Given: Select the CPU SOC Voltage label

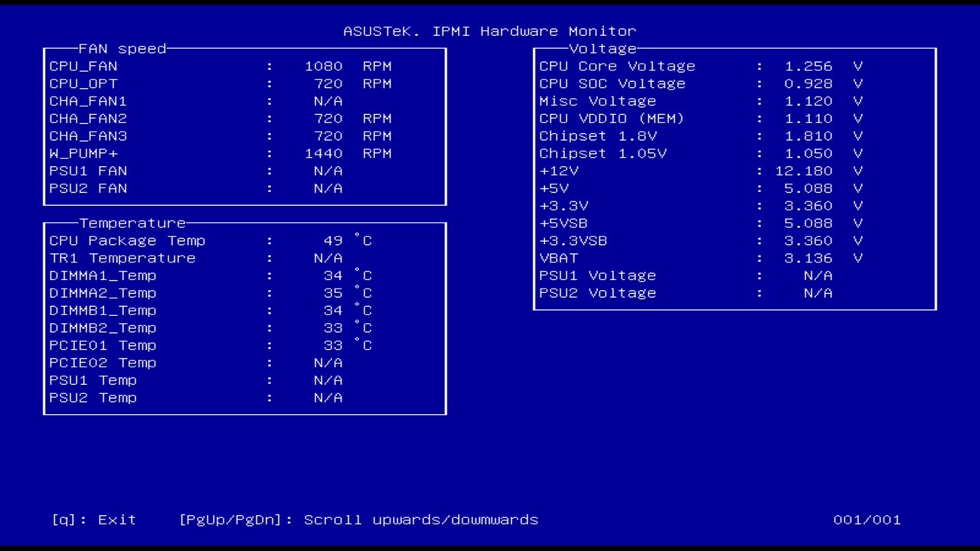Looking at the screenshot, I should coord(612,84).
